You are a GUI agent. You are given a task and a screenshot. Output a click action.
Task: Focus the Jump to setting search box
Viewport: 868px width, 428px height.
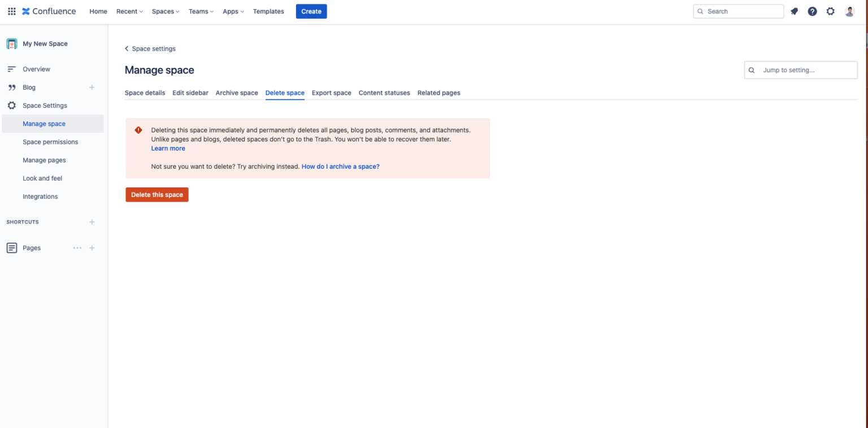coord(800,69)
